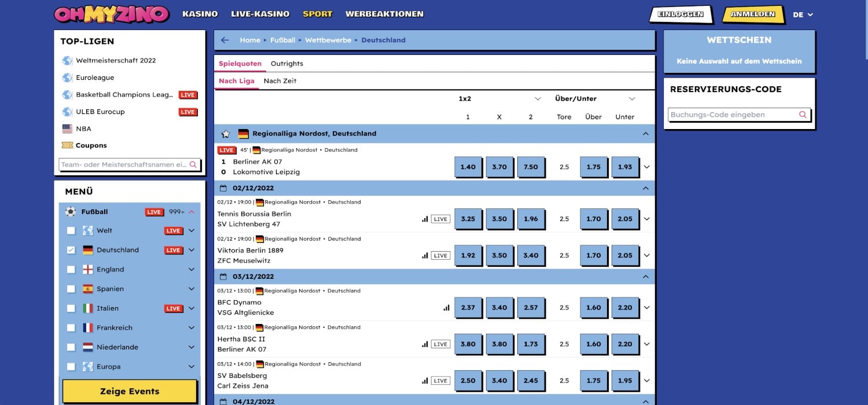This screenshot has width=868, height=405.
Task: Tick the Europa checkbox
Action: [71, 366]
